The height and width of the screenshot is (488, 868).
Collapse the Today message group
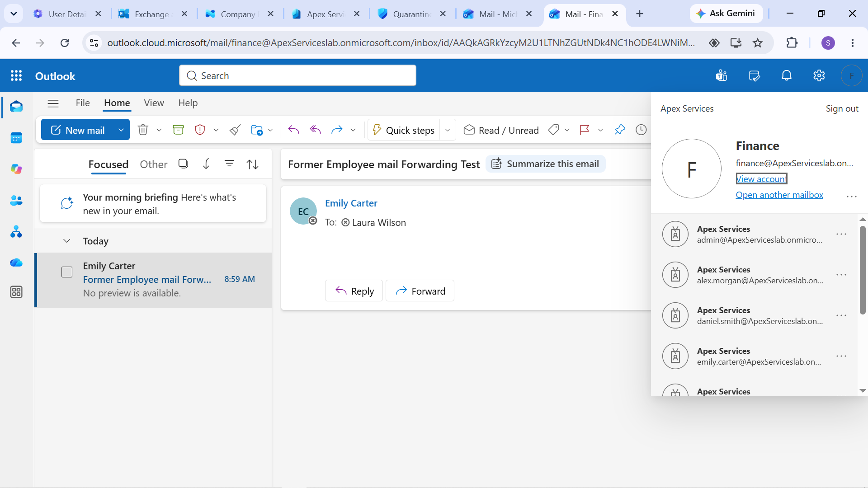66,241
